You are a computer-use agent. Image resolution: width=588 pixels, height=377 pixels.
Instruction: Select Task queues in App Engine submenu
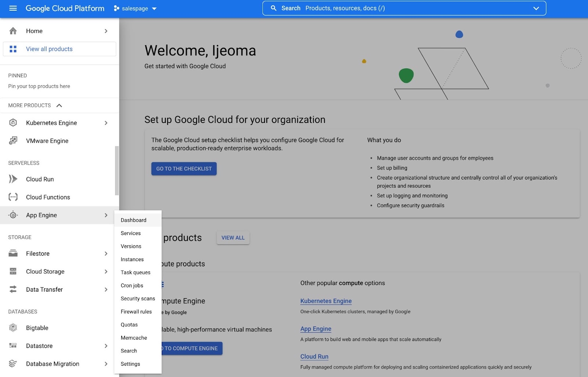(x=138, y=272)
